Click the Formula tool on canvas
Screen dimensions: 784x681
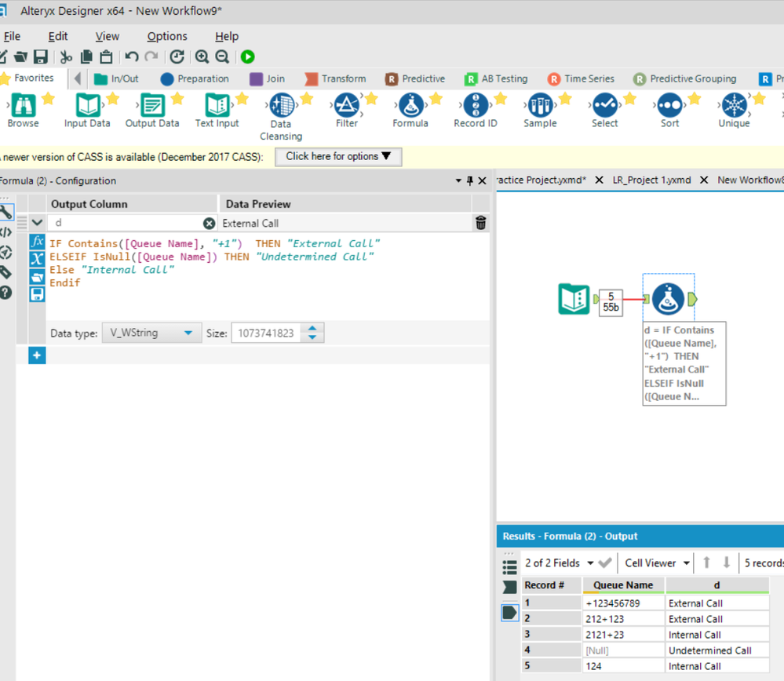[668, 299]
